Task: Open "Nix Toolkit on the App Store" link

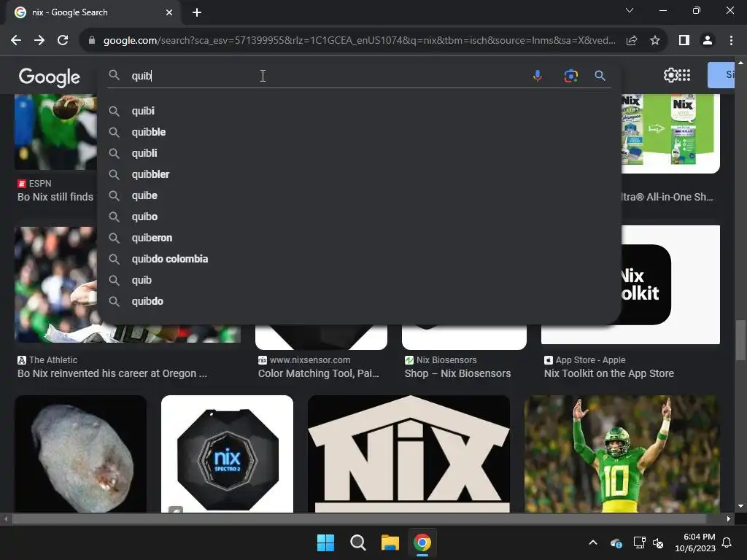Action: [609, 373]
